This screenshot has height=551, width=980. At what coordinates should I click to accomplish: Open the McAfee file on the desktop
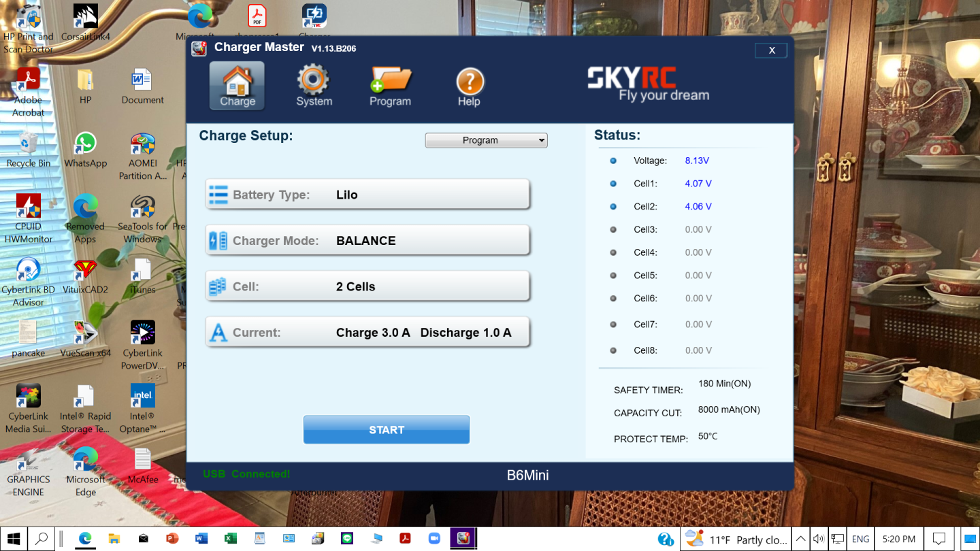[x=142, y=466]
